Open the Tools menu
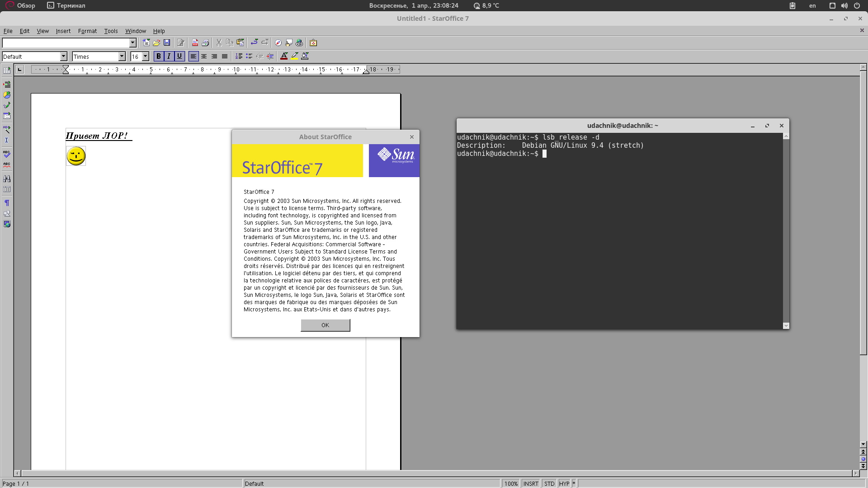This screenshot has width=868, height=488. (x=111, y=31)
